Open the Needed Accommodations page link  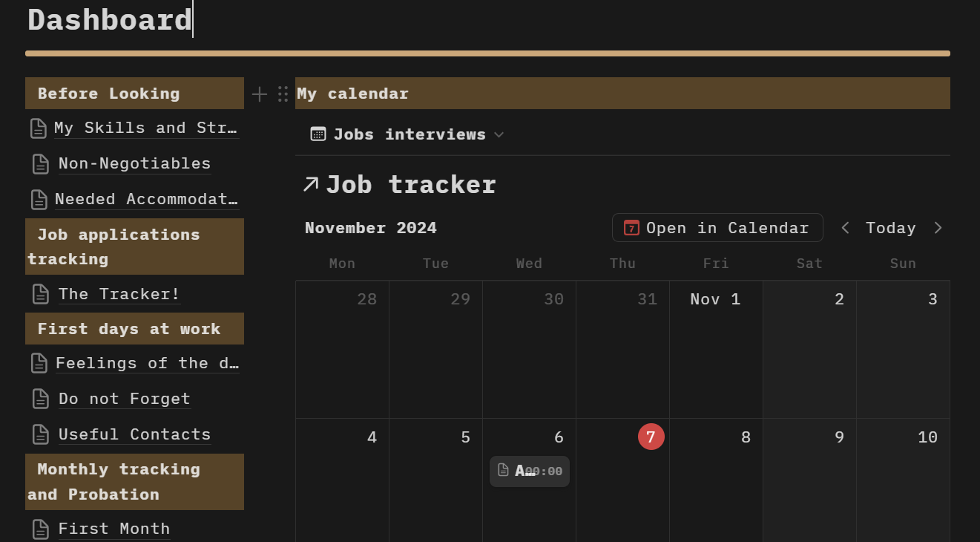[146, 200]
